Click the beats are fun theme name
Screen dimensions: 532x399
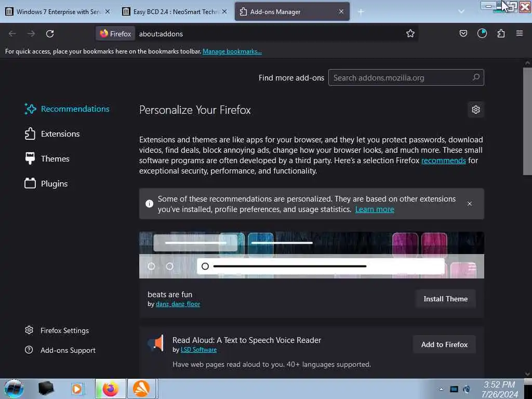[x=170, y=295]
